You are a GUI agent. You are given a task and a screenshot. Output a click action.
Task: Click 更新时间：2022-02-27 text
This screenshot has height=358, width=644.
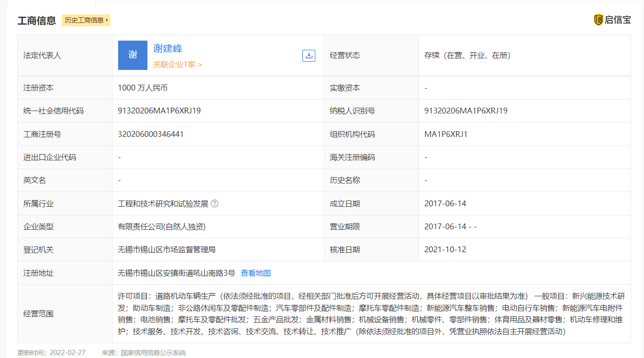(52, 353)
